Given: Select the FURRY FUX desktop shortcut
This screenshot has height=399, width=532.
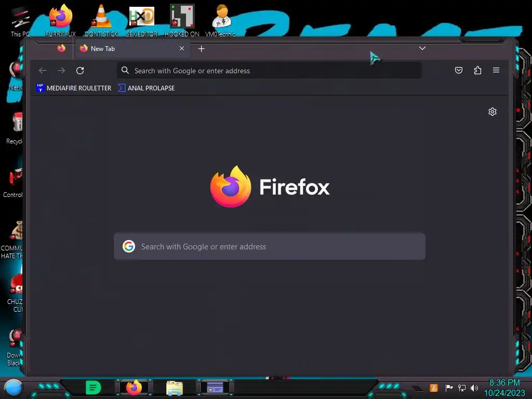Looking at the screenshot, I should point(61,20).
